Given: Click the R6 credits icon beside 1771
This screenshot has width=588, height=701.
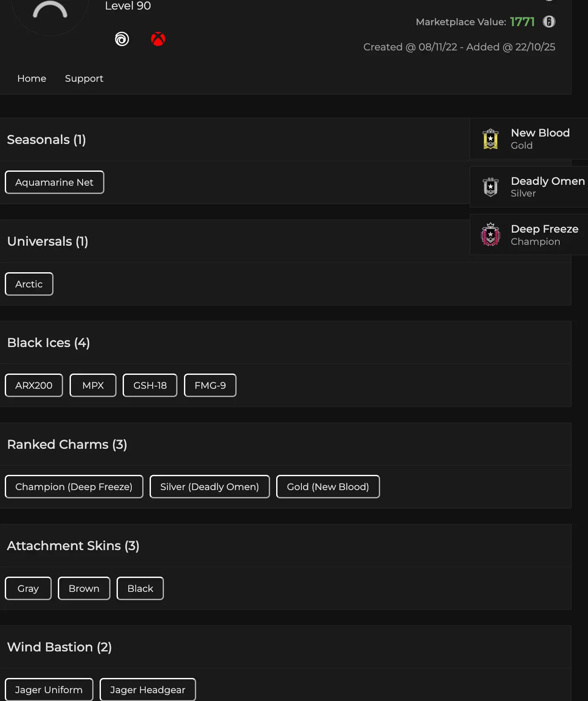Looking at the screenshot, I should tap(549, 22).
